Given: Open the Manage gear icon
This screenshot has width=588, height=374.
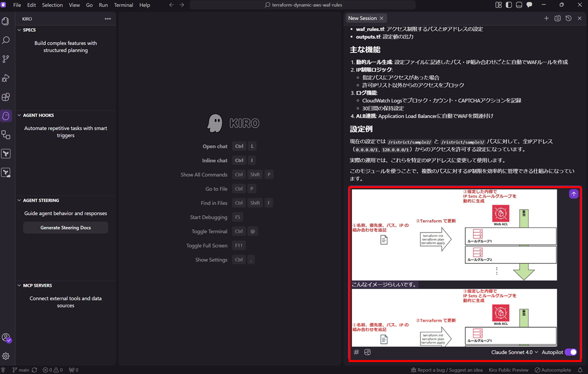Looking at the screenshot, I should 6,356.
